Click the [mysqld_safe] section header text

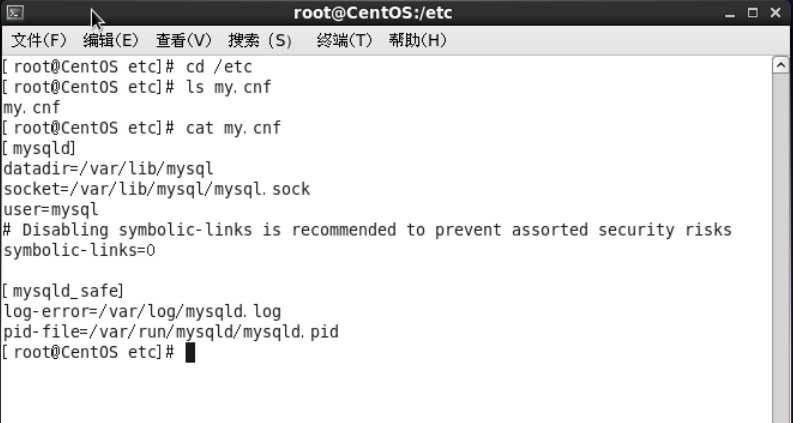click(x=63, y=291)
